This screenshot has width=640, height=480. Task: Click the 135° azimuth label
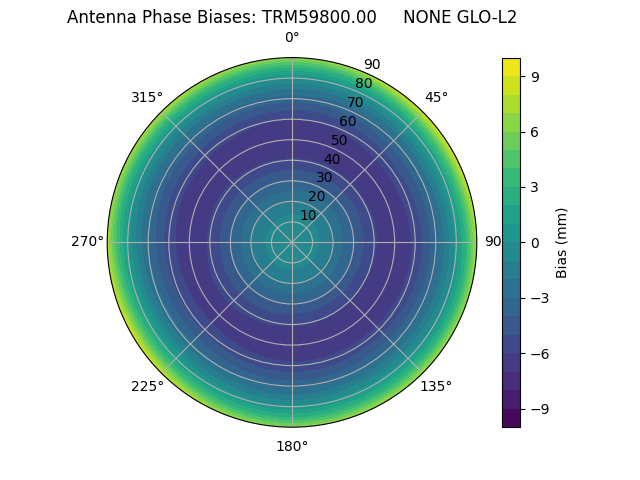point(436,386)
